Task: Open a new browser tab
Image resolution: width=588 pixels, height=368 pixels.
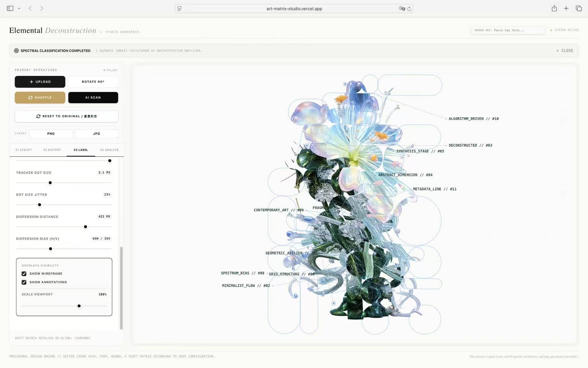Action: tap(566, 8)
